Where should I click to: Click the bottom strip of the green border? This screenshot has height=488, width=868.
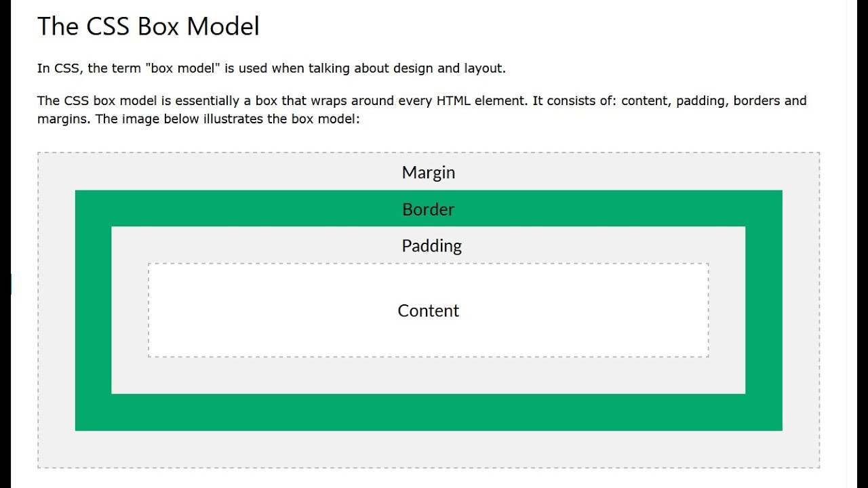coord(429,412)
